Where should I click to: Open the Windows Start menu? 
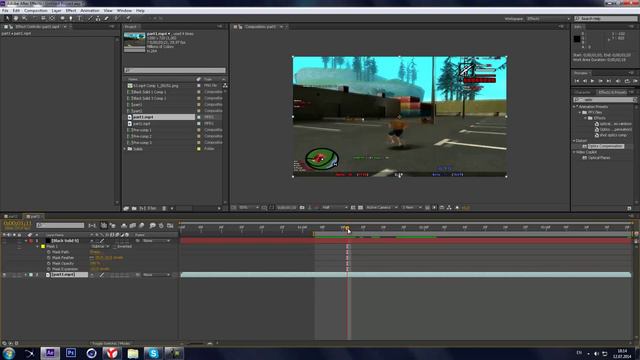9,353
